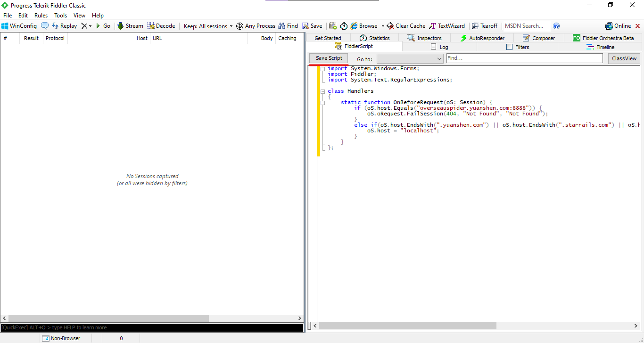The height and width of the screenshot is (343, 644).
Task: Select the FiddlerScript tab
Action: [x=354, y=46]
